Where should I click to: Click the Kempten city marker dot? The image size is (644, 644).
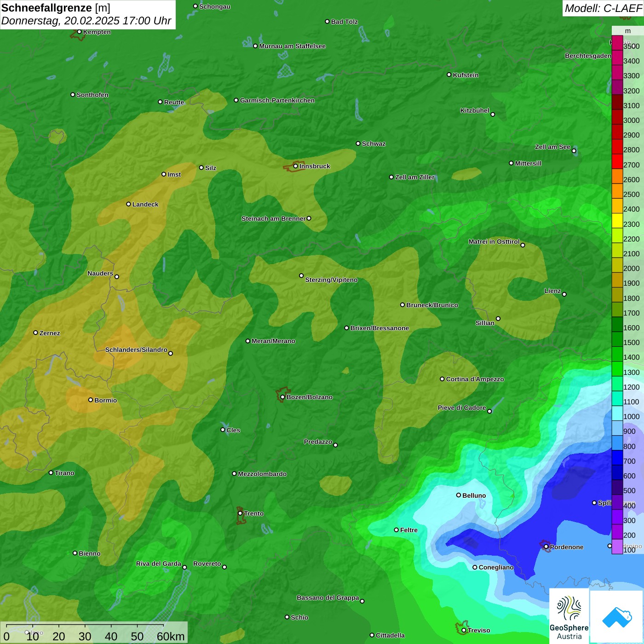[80, 32]
